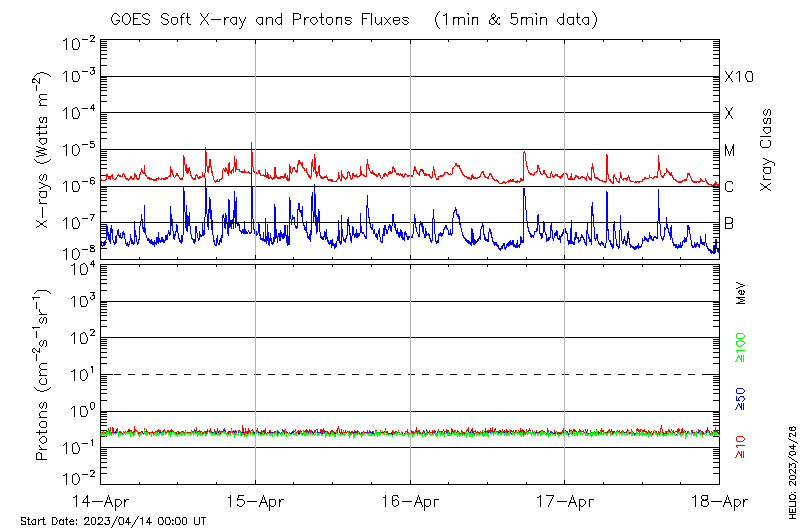Click the GOES Soft X-ray plot title
The height and width of the screenshot is (530, 800).
[353, 18]
